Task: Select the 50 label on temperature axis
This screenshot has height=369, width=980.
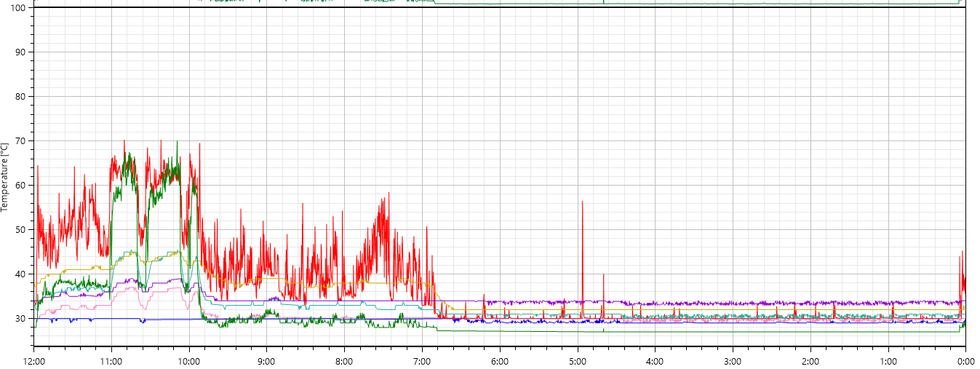Action: pyautogui.click(x=22, y=229)
